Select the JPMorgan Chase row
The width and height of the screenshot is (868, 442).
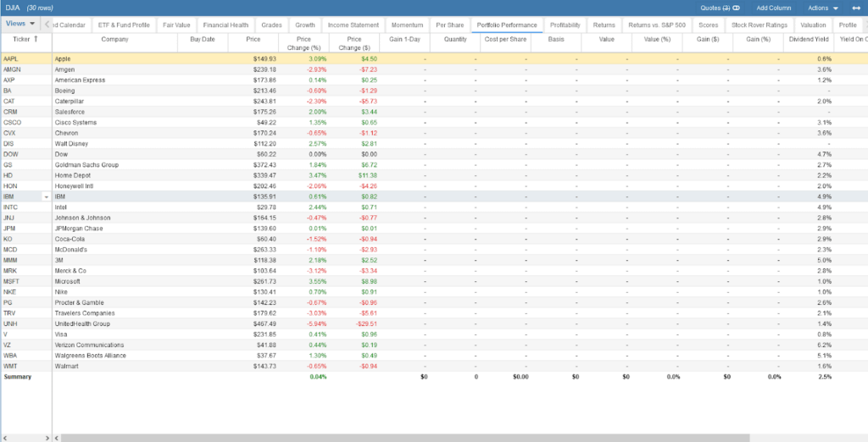coord(434,229)
